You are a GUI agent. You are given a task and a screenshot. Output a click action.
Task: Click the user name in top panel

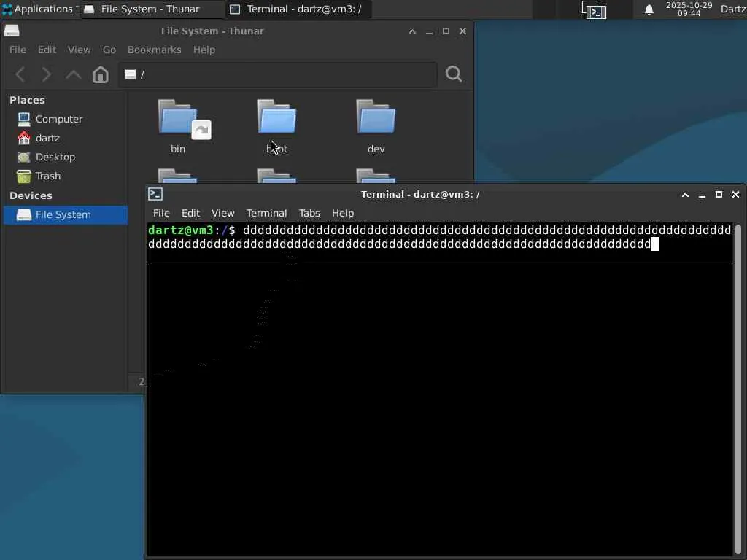(x=733, y=9)
